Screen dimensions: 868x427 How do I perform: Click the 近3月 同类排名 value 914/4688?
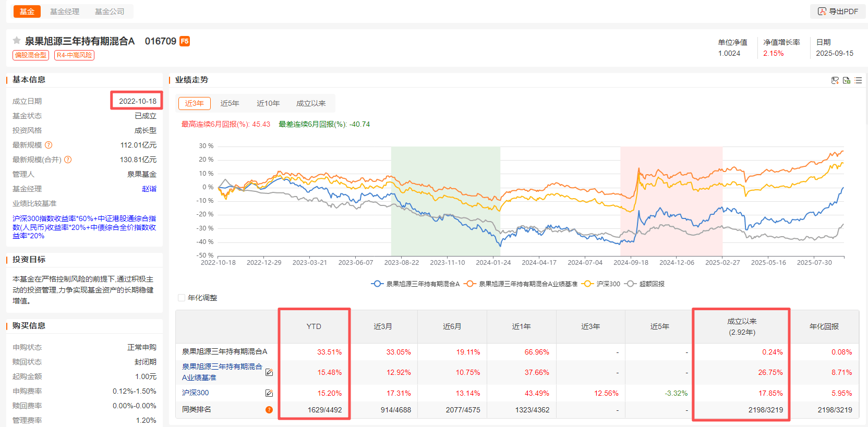(x=395, y=410)
